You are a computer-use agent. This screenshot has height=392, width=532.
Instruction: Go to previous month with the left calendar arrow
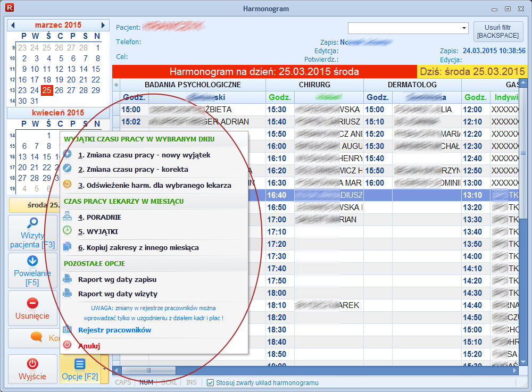(x=13, y=25)
